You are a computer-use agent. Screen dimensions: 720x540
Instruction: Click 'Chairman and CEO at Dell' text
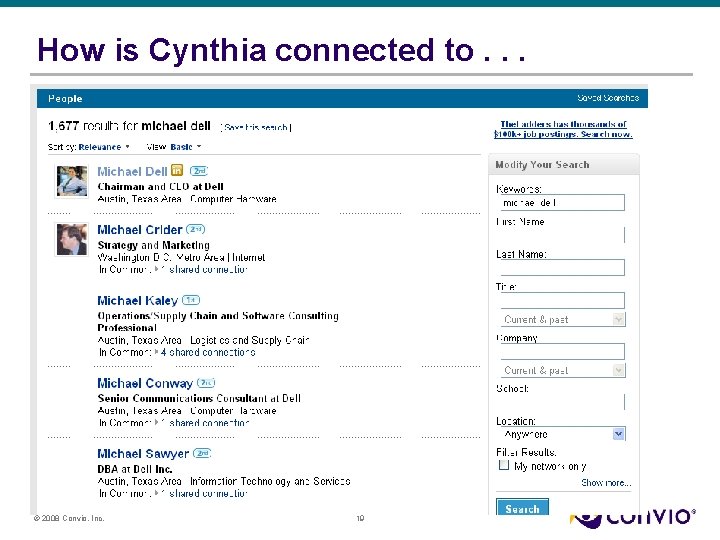pyautogui.click(x=160, y=186)
